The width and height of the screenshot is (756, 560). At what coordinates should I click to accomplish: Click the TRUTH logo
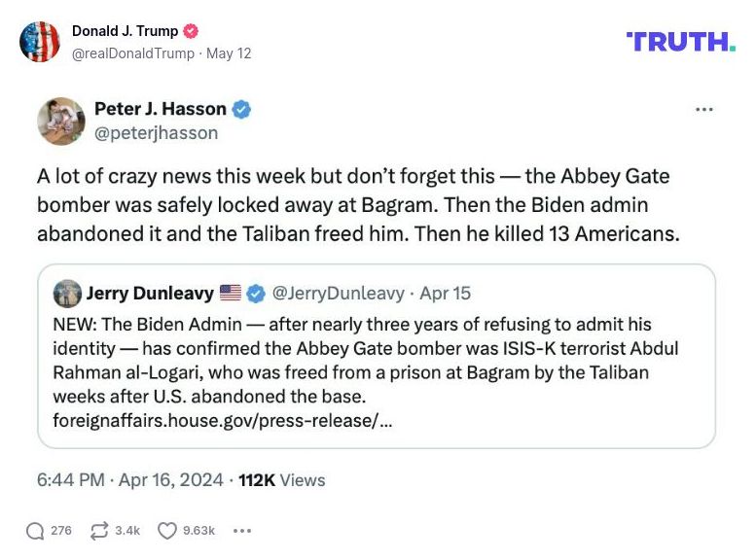(681, 41)
